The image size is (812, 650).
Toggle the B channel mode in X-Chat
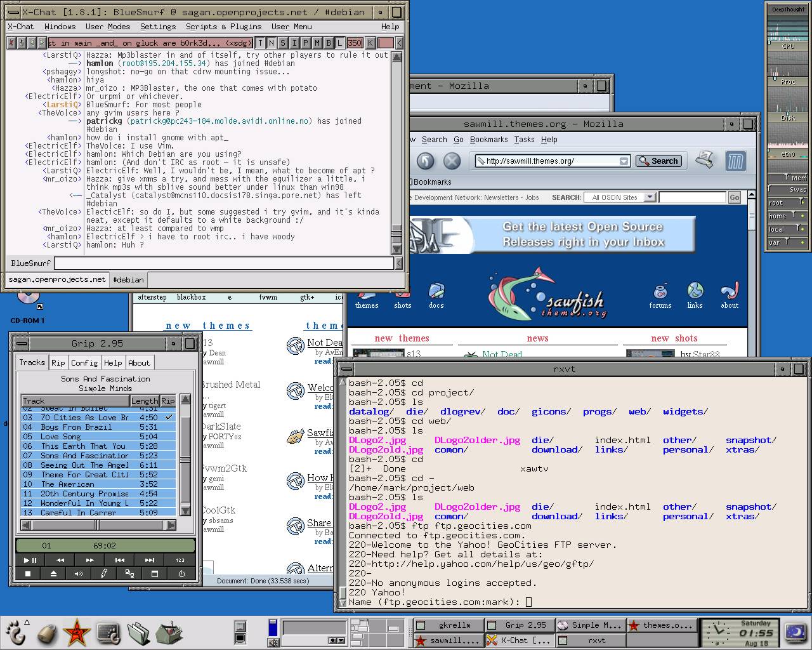click(329, 43)
